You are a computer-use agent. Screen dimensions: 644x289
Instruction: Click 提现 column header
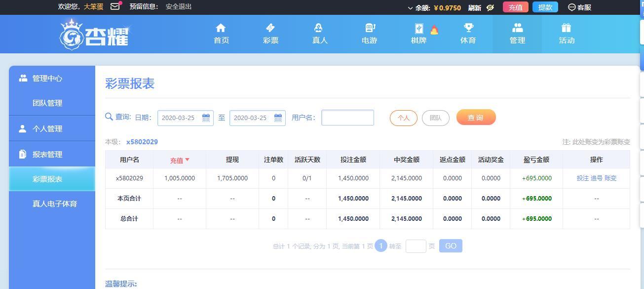click(232, 160)
